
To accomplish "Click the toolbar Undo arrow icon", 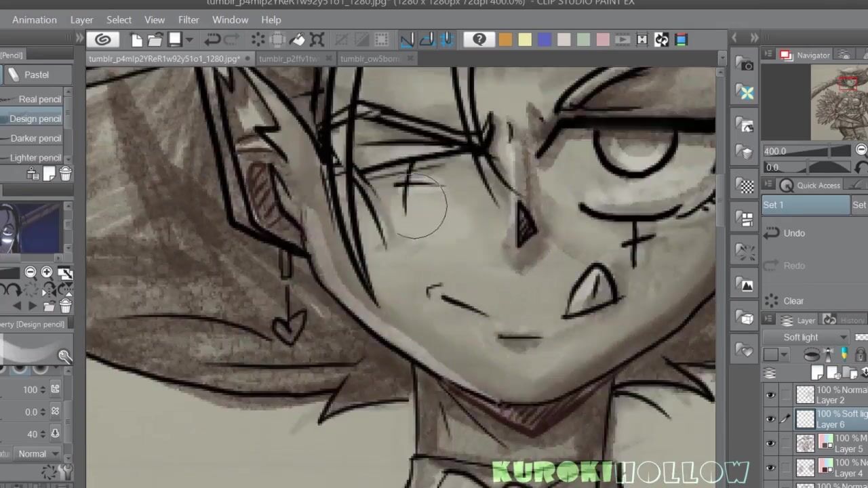I will point(212,40).
